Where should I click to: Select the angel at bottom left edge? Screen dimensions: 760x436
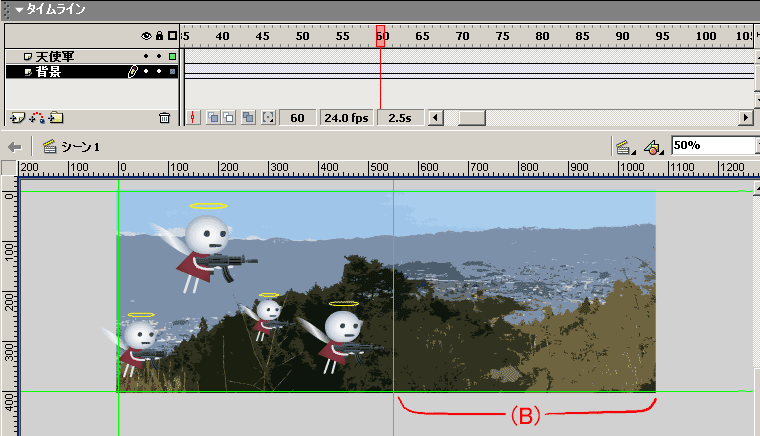(135, 344)
